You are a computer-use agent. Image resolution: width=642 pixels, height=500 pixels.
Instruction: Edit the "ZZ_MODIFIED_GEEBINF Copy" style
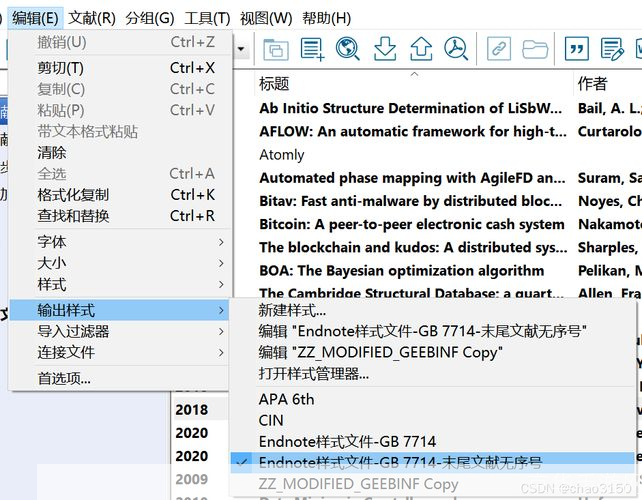(x=432, y=353)
